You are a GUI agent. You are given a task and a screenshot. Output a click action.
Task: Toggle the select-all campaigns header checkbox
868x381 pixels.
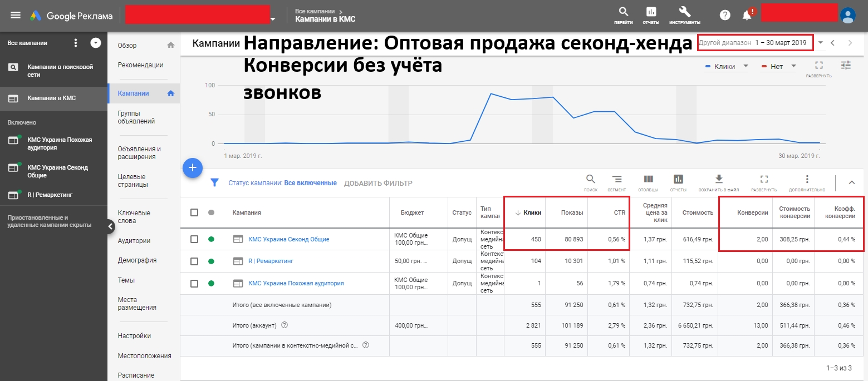tap(194, 212)
